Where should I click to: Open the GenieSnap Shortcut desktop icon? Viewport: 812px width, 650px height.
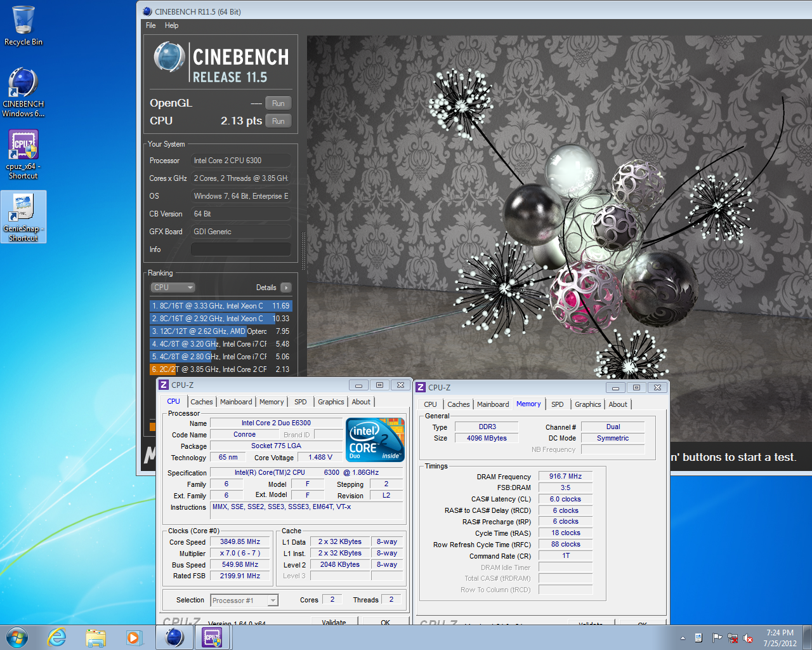click(23, 217)
